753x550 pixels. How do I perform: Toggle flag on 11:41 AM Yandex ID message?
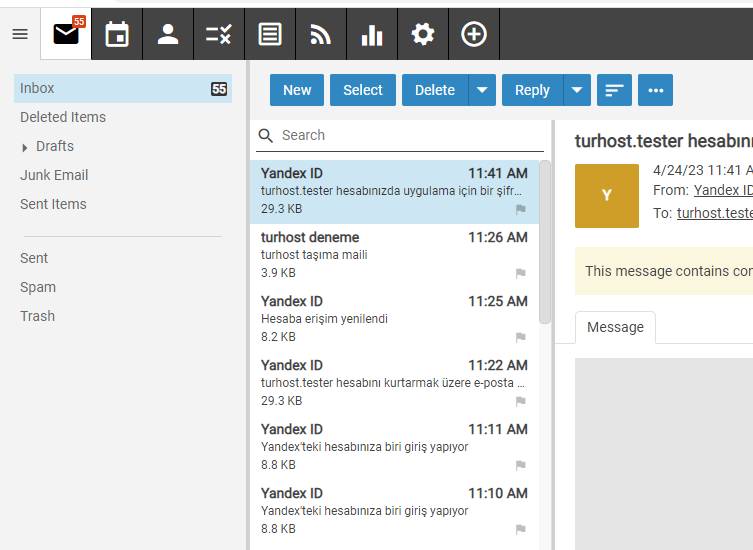click(520, 210)
